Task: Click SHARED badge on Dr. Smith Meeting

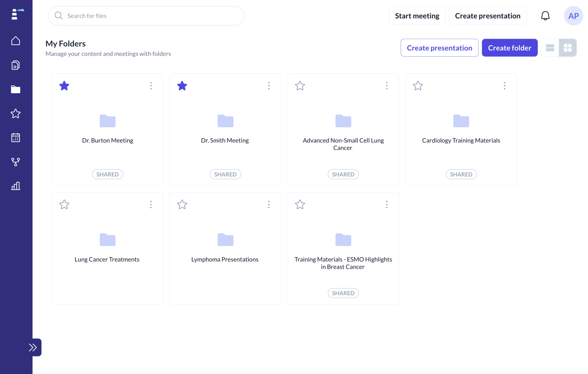Action: 225,174
